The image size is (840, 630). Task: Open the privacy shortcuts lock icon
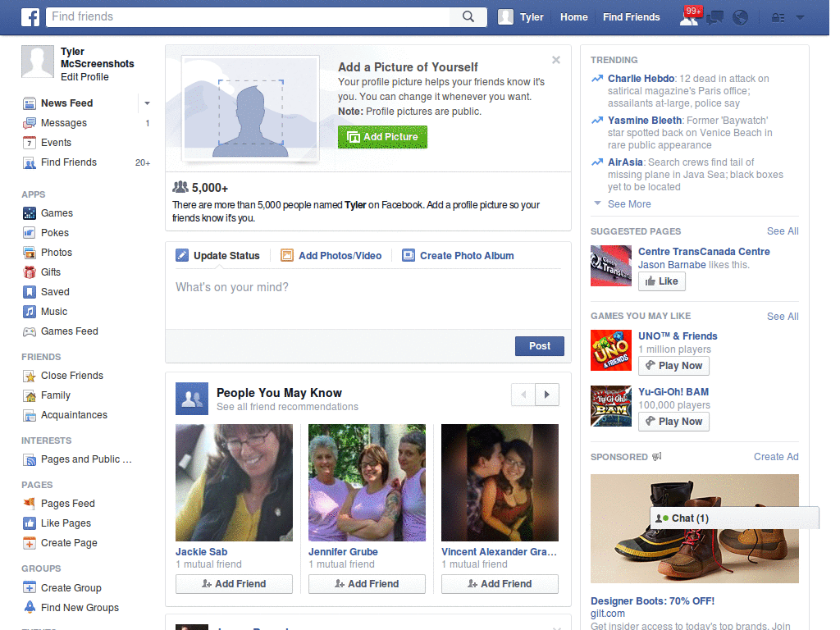click(x=778, y=18)
